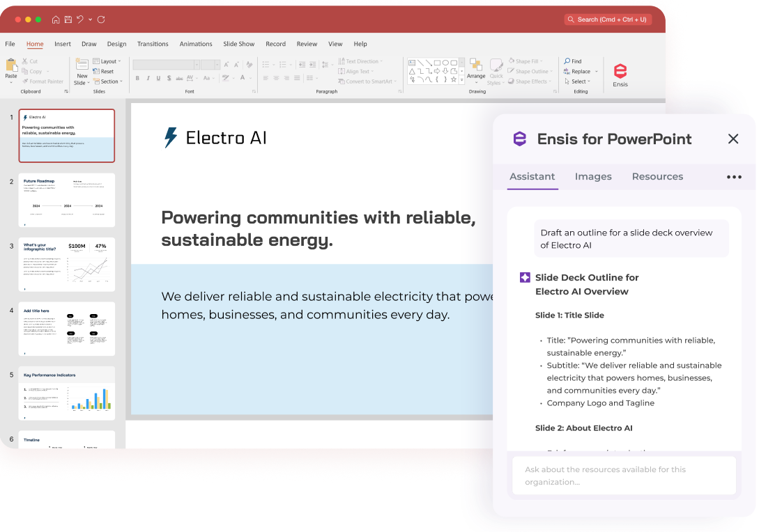Open the Insert ribbon tab

[63, 44]
